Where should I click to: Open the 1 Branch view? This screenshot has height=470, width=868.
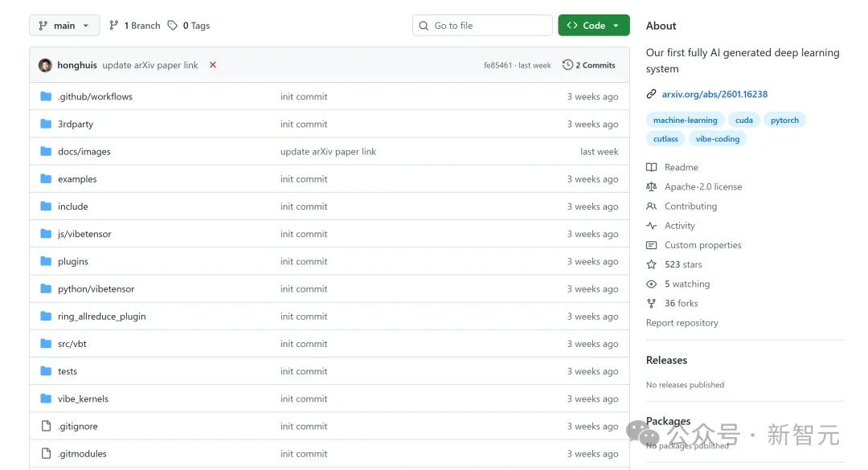pyautogui.click(x=134, y=25)
